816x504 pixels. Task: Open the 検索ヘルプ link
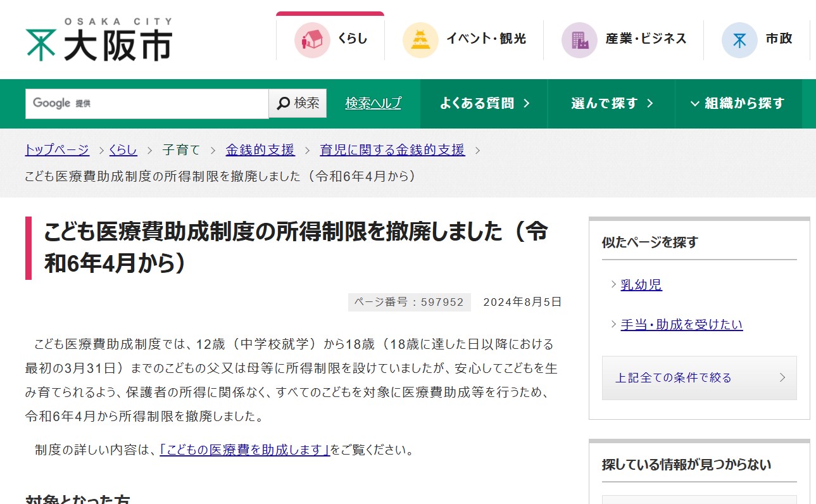pyautogui.click(x=373, y=103)
